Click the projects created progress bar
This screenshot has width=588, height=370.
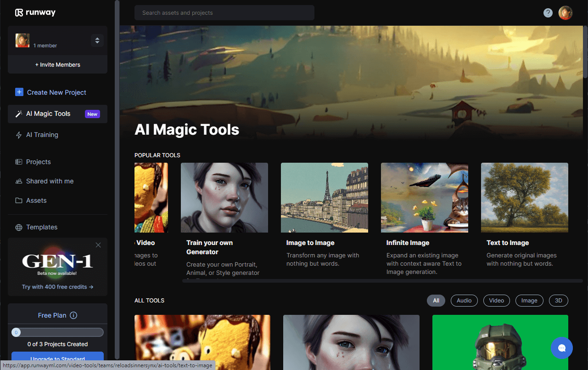coord(57,332)
